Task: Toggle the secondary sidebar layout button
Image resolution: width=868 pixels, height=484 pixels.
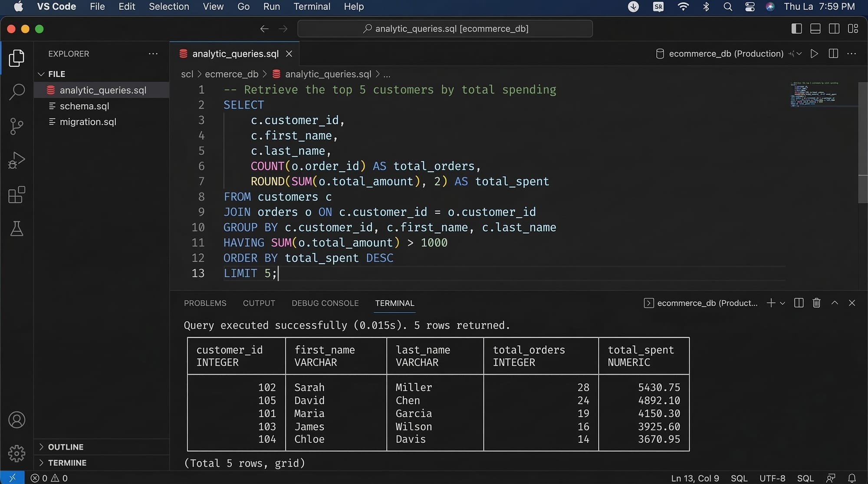Action: pyautogui.click(x=834, y=29)
